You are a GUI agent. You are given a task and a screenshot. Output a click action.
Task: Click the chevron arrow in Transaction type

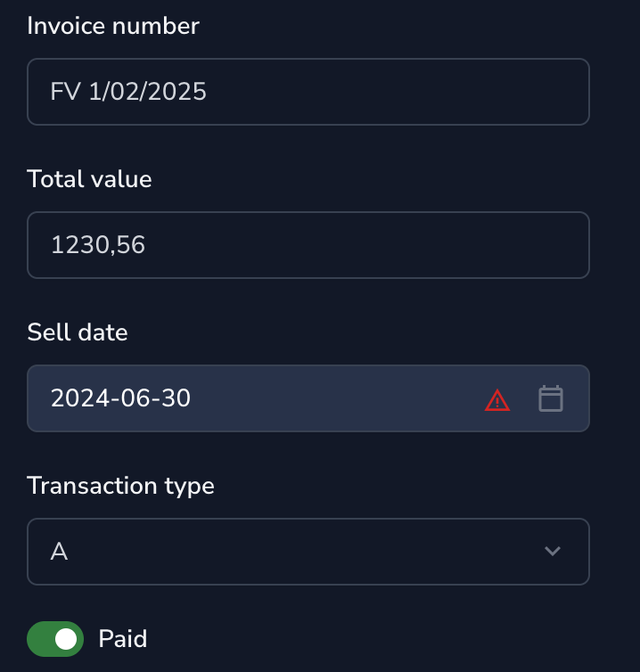[552, 551]
